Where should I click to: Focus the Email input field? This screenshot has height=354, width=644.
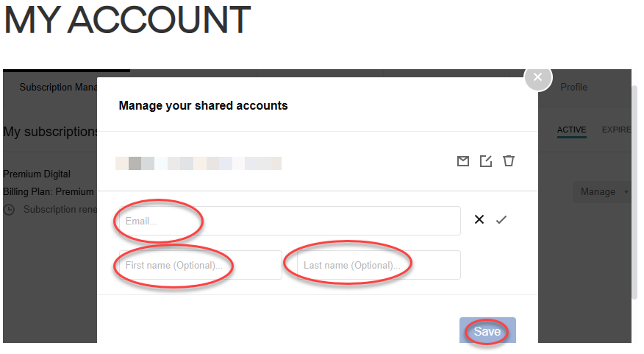tap(290, 221)
